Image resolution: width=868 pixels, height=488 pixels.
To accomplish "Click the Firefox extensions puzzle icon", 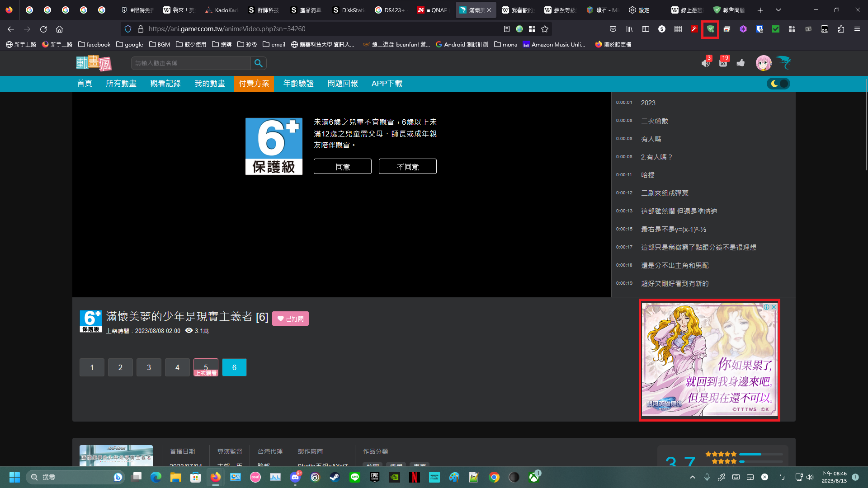I will point(841,29).
